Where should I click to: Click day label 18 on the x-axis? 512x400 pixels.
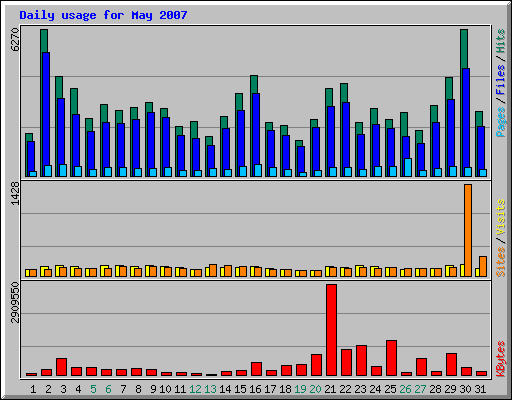pos(285,389)
